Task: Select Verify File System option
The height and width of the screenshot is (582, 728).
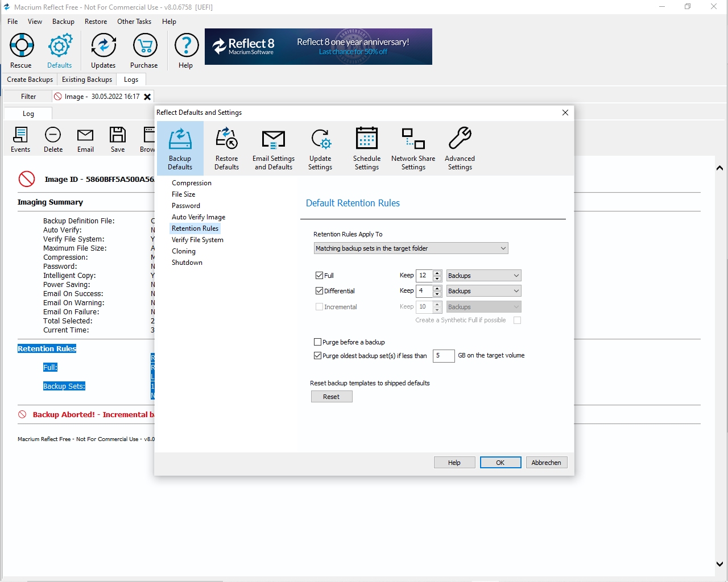Action: coord(197,240)
